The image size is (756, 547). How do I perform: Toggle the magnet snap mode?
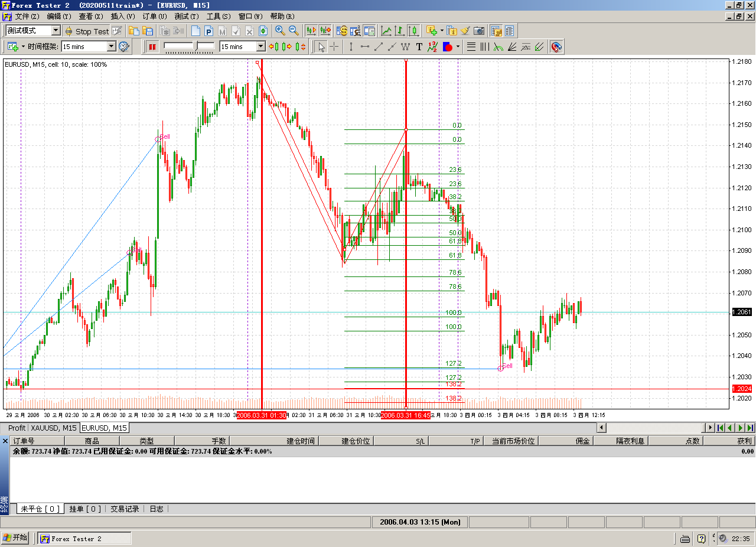(x=556, y=47)
